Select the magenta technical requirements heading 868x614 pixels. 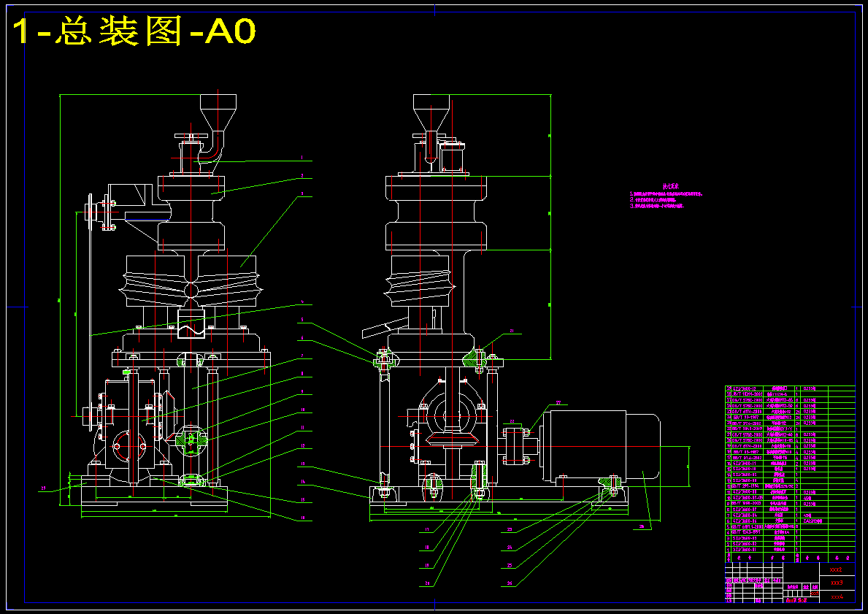(670, 187)
